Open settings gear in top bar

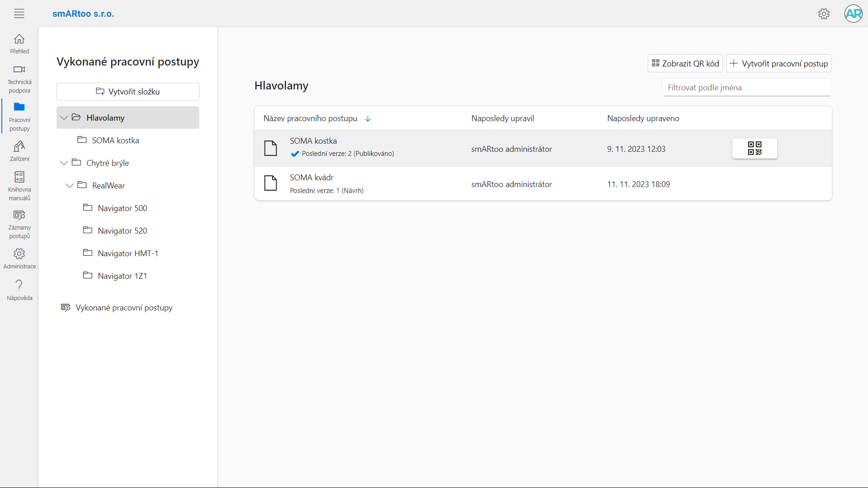824,14
